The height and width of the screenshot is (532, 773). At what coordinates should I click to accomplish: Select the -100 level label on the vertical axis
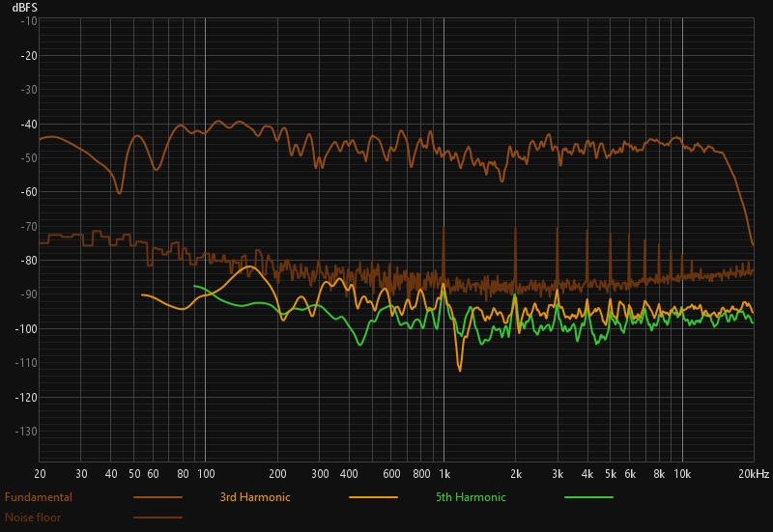pyautogui.click(x=23, y=329)
